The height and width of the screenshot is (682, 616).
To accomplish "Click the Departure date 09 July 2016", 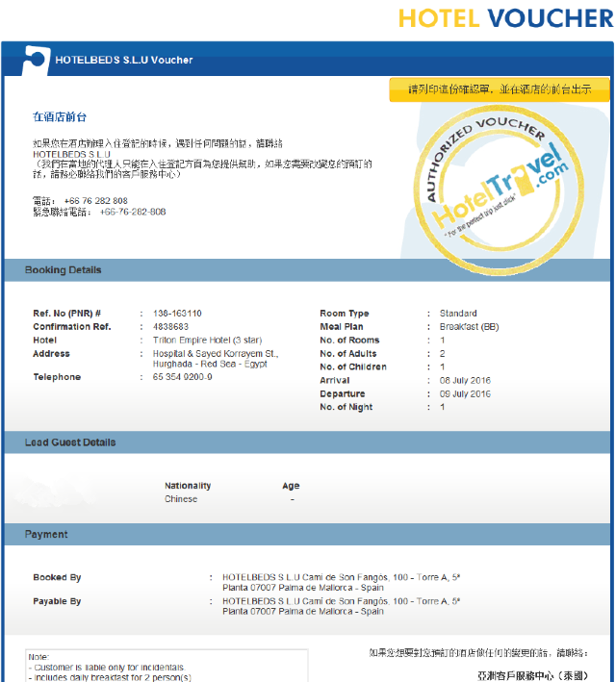I will [465, 394].
